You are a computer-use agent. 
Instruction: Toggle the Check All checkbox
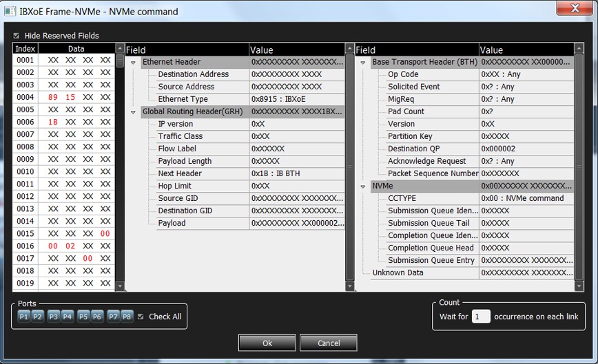click(141, 317)
